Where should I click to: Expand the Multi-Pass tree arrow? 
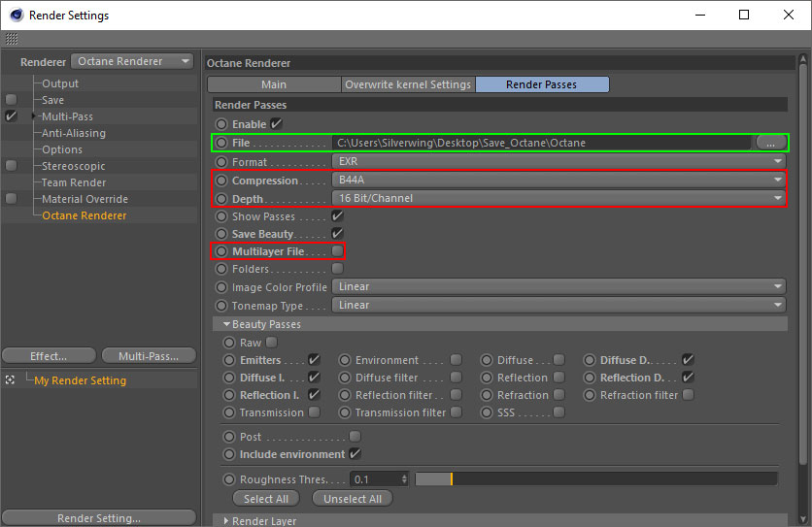pos(34,115)
